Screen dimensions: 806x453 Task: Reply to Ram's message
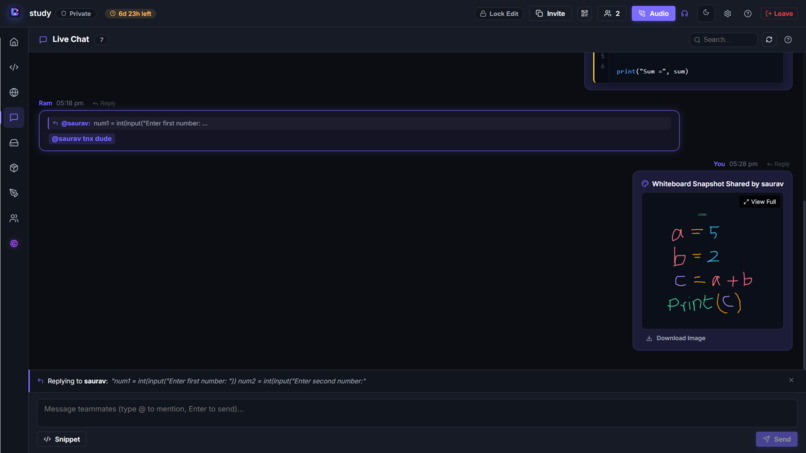[104, 103]
